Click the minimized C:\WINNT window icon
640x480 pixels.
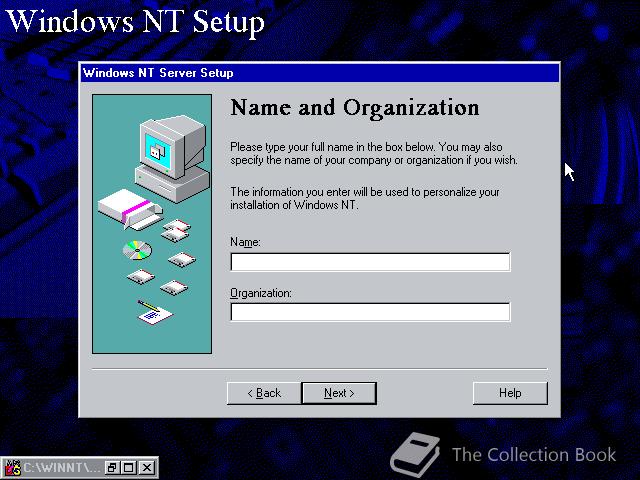(12, 468)
